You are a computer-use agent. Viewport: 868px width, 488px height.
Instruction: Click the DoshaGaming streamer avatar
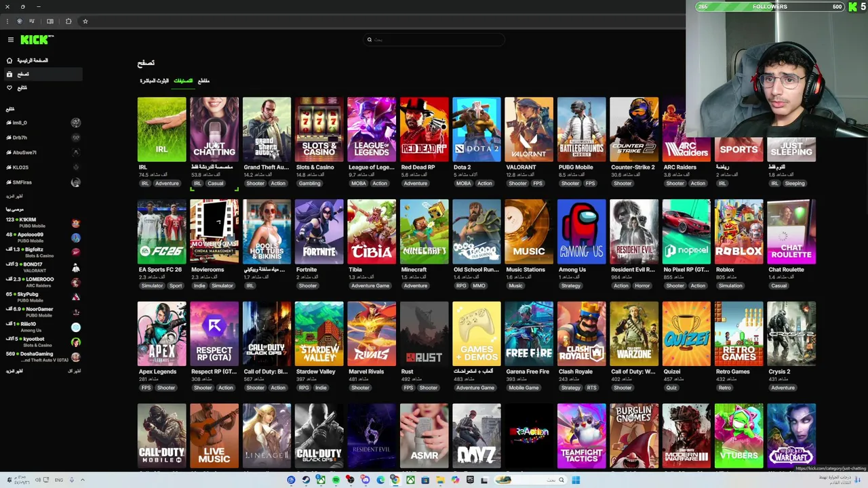pyautogui.click(x=76, y=357)
